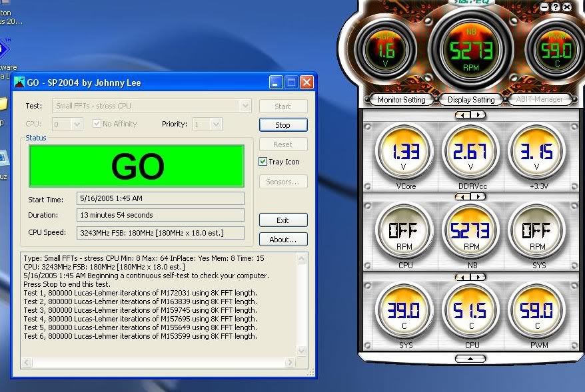Toggle the No Affinity checkbox
This screenshot has height=392, width=585.
click(97, 123)
